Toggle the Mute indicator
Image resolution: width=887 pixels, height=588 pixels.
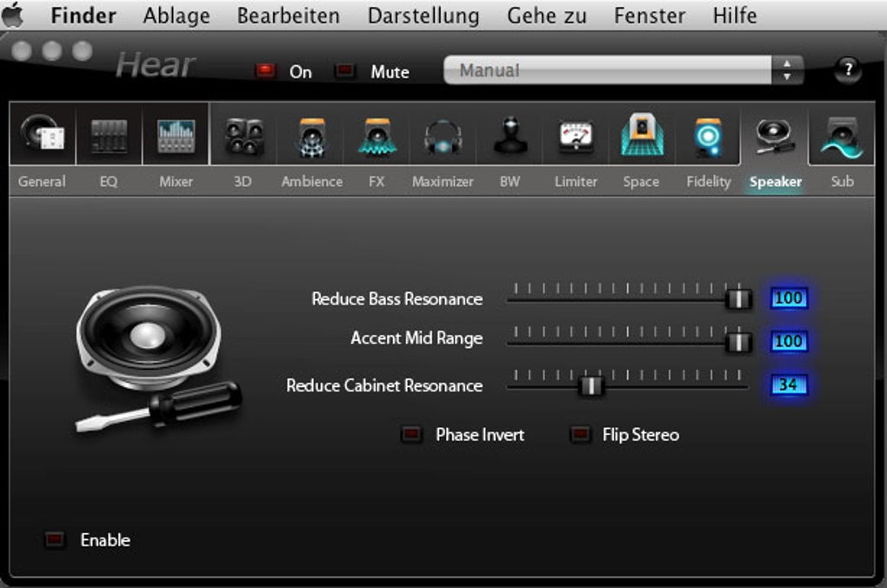coord(344,70)
